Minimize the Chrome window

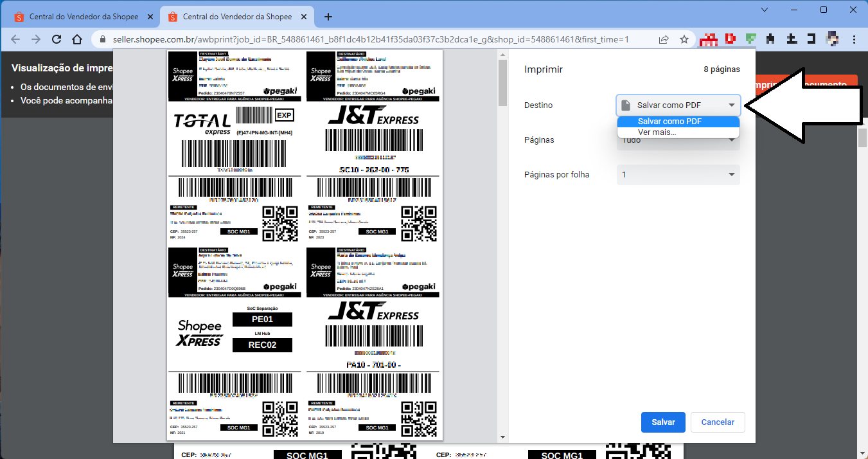coord(793,10)
